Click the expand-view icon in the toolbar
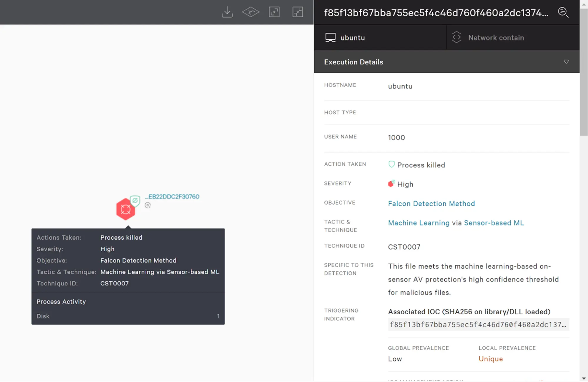The image size is (588, 382). pos(274,12)
